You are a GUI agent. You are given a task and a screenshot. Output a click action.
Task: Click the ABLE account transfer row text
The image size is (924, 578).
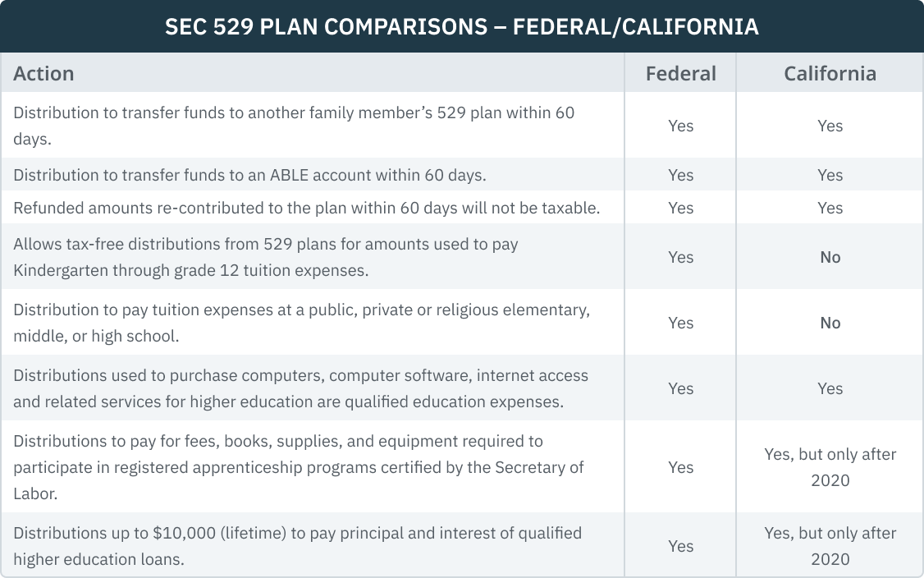(x=249, y=175)
